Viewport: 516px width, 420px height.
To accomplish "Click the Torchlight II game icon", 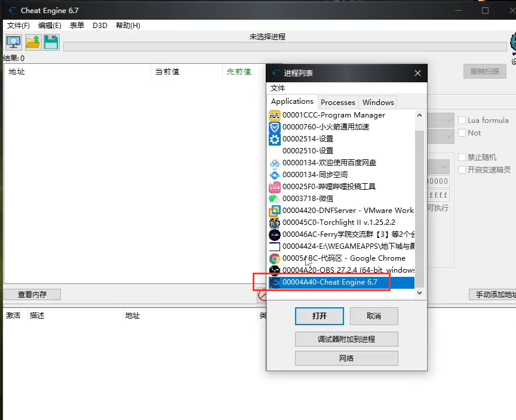I will pos(275,223).
